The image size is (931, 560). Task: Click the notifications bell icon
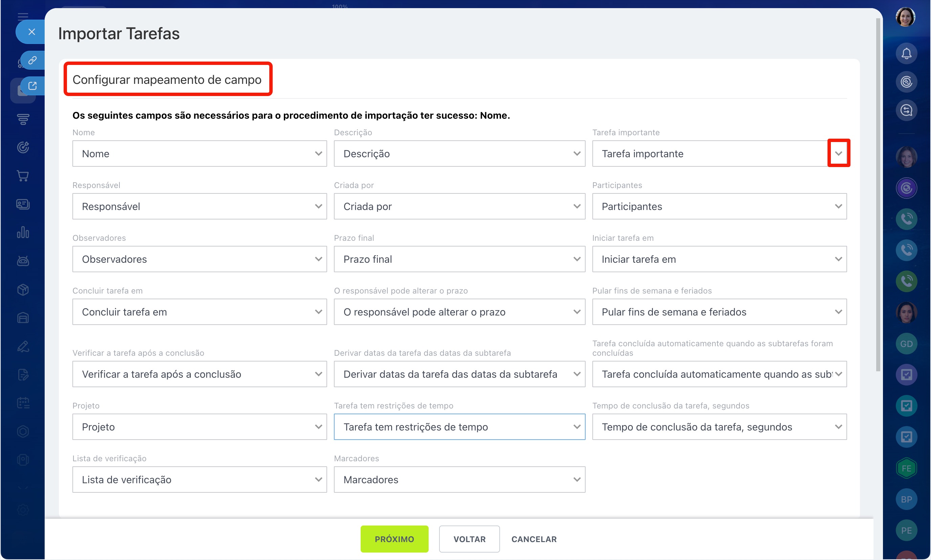pos(906,53)
